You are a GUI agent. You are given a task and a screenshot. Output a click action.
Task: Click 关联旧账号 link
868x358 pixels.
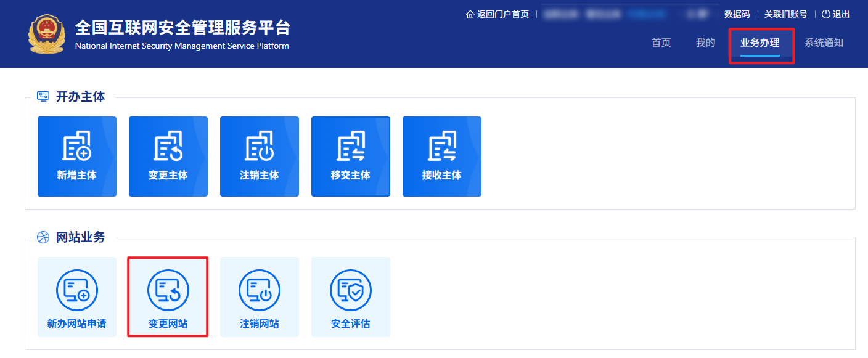(x=786, y=14)
